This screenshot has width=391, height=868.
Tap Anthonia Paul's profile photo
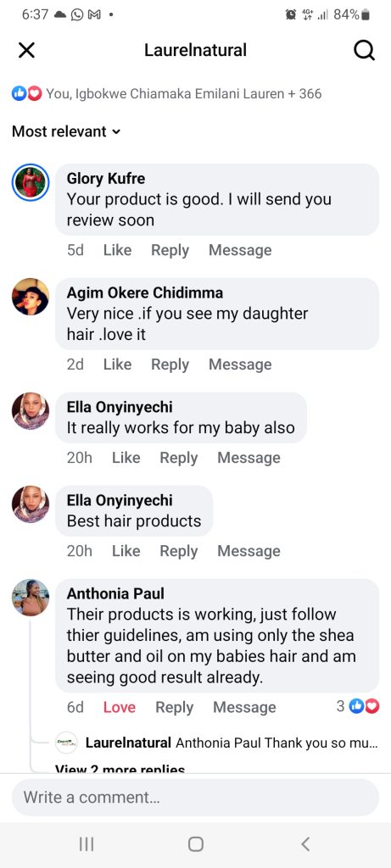click(31, 598)
